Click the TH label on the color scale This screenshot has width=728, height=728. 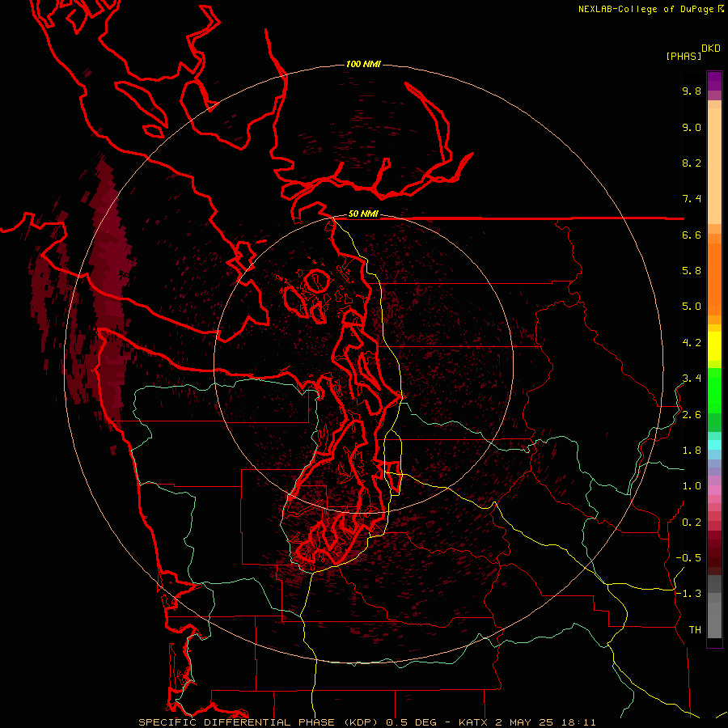(695, 630)
